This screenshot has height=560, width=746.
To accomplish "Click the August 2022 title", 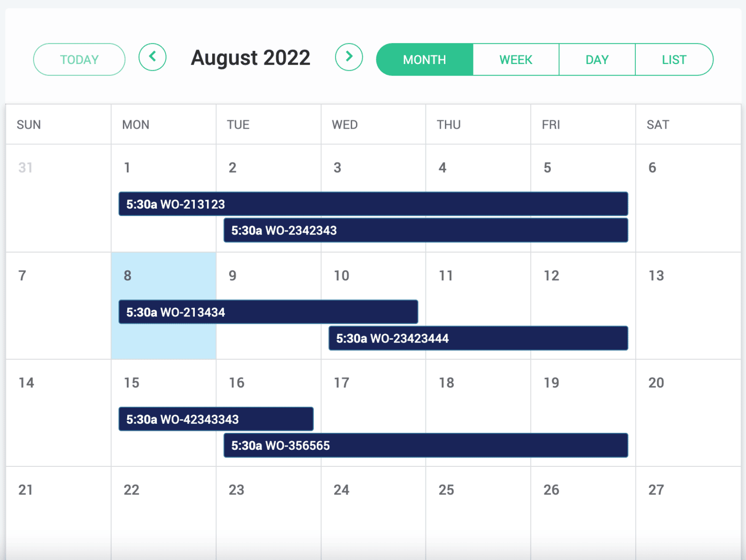I will click(251, 58).
